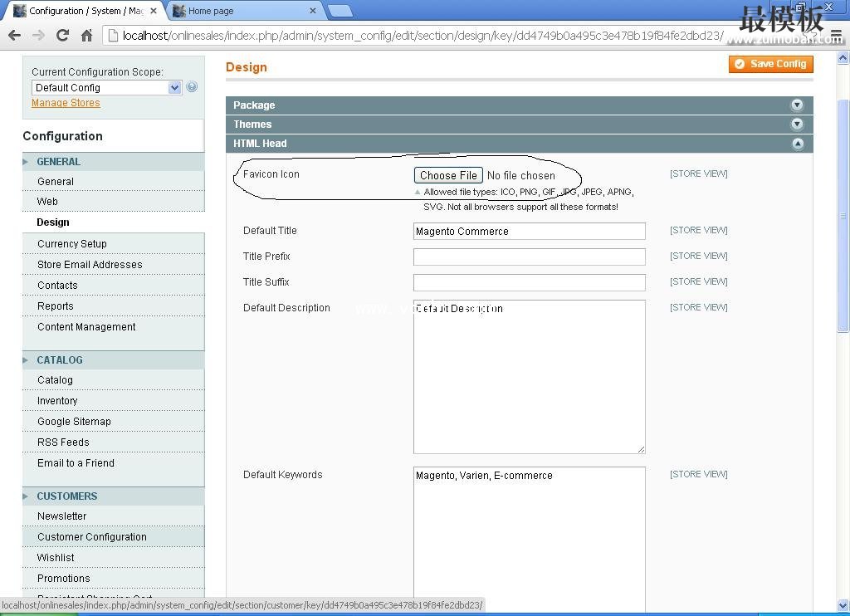
Task: Click the Save Config button
Action: click(x=771, y=64)
